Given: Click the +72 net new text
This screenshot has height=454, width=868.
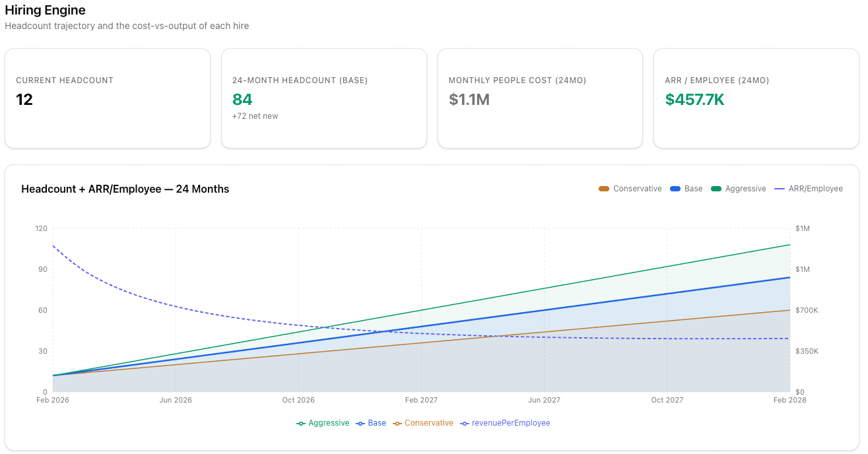Looking at the screenshot, I should tap(255, 116).
